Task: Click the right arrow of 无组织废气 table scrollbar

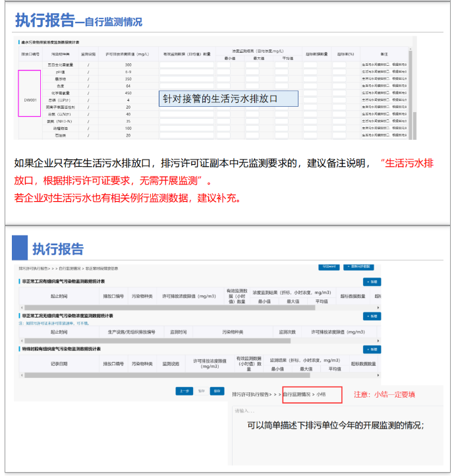Action: pyautogui.click(x=378, y=341)
